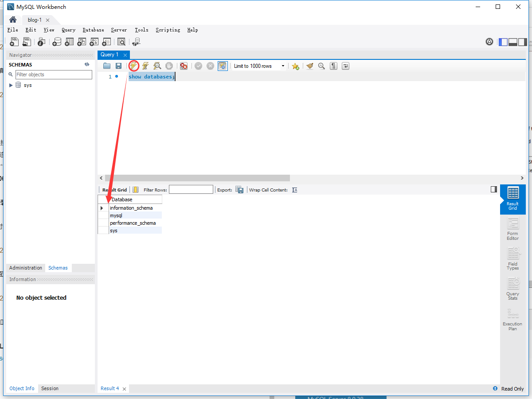Open the File menu
The height and width of the screenshot is (399, 532).
tap(13, 30)
